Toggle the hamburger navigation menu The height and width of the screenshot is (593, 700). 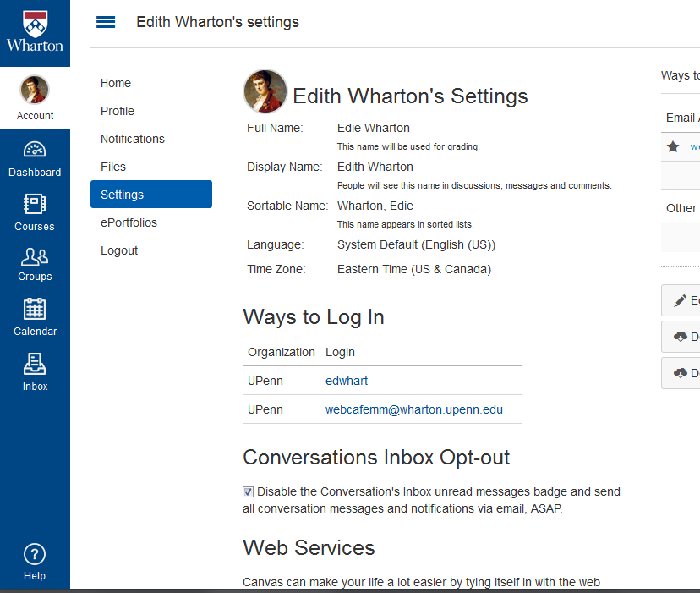(x=106, y=22)
